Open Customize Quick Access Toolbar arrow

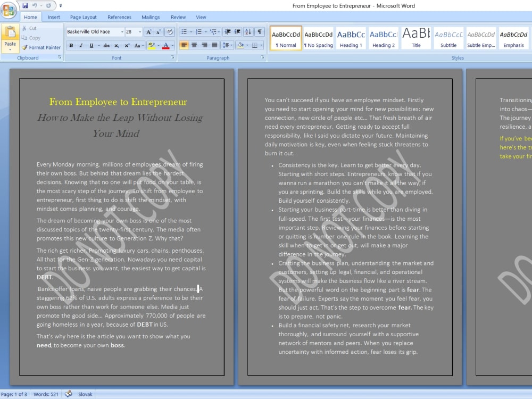click(61, 6)
